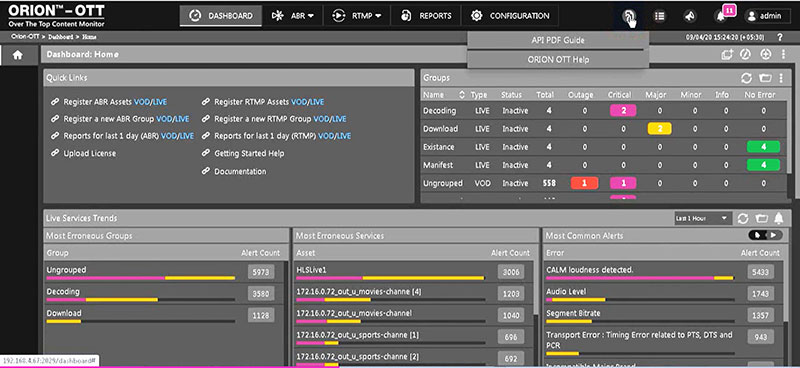The height and width of the screenshot is (368, 800).
Task: Click the chain icon beside Documentation
Action: pos(206,171)
